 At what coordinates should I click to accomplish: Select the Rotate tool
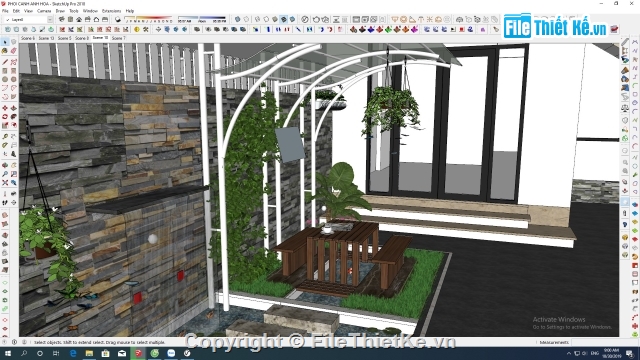click(5, 116)
